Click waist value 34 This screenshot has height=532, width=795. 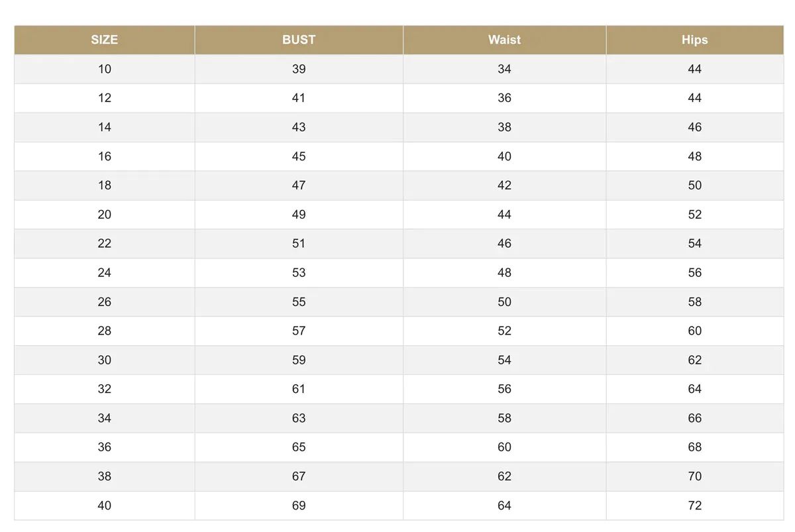(504, 69)
